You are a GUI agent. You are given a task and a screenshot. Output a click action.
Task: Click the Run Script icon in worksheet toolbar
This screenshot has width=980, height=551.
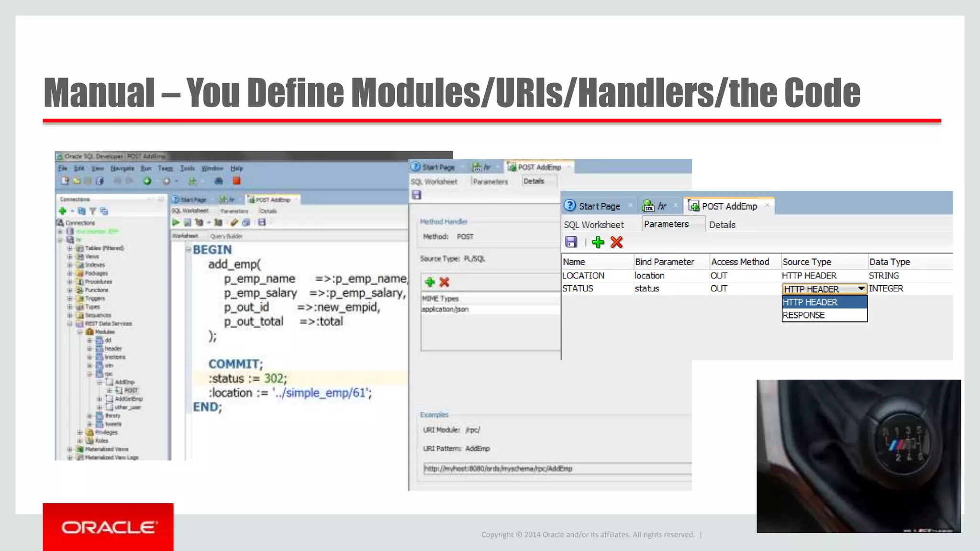tap(188, 222)
